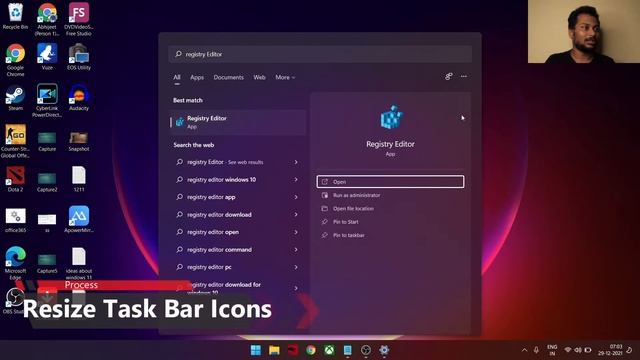Image resolution: width=640 pixels, height=360 pixels.
Task: Open the three-dot options menu in search panel
Action: coord(464,76)
